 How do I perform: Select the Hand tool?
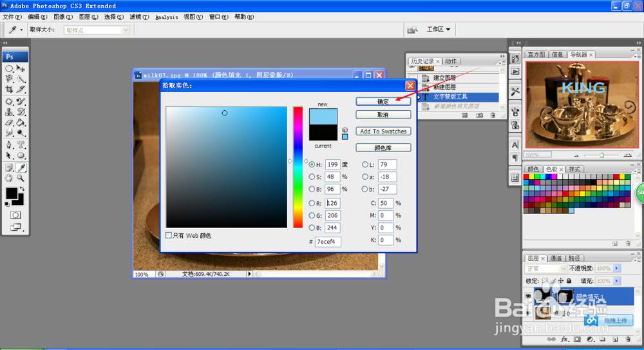(9, 178)
